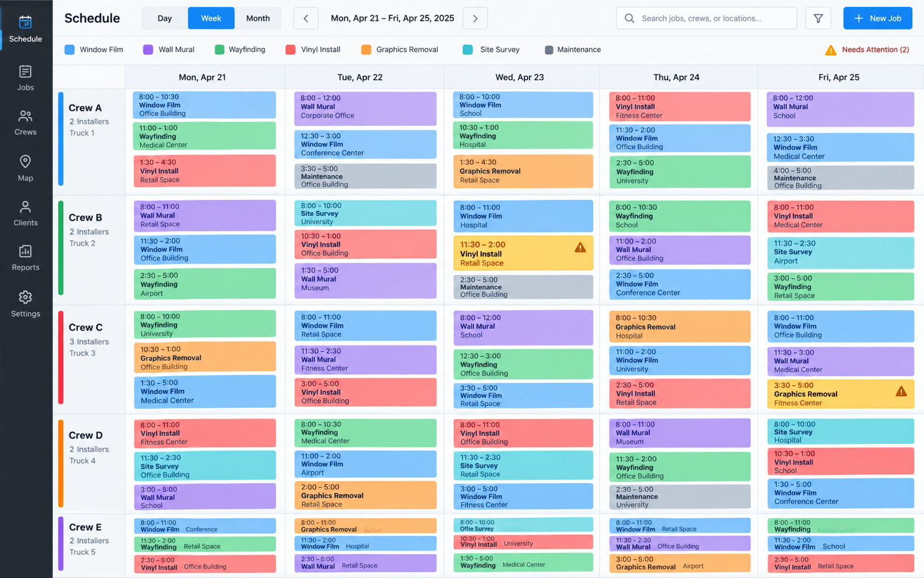Toggle the Window Film legend filter
The image size is (924, 578).
[94, 50]
